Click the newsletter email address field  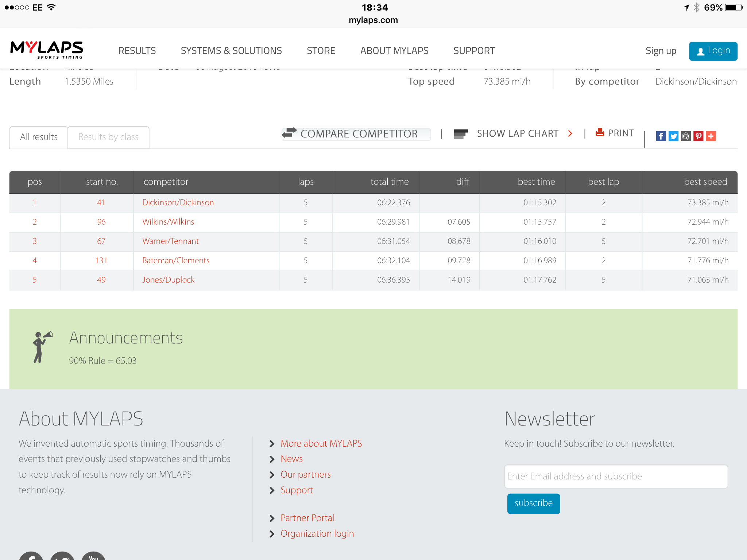(x=616, y=477)
